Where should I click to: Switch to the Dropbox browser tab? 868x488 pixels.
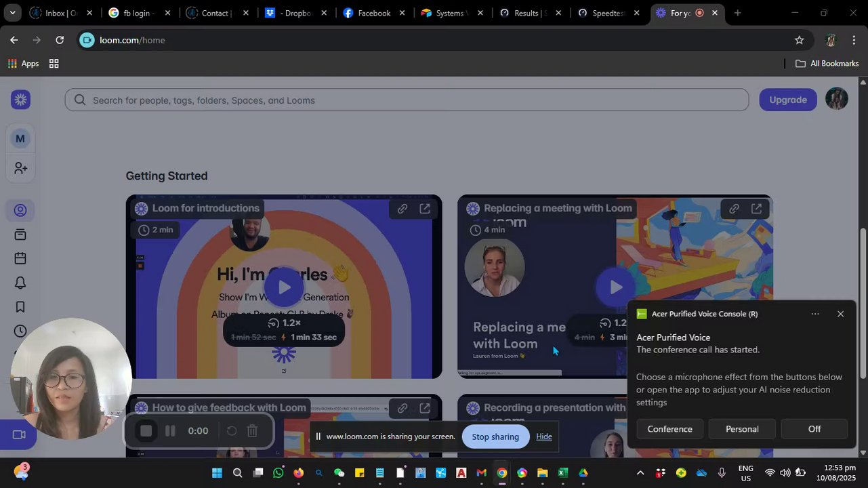coord(296,13)
